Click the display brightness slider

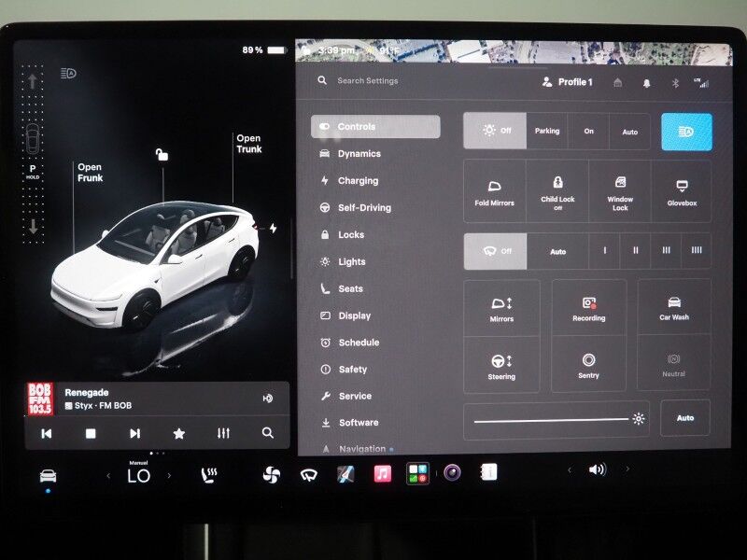(557, 420)
